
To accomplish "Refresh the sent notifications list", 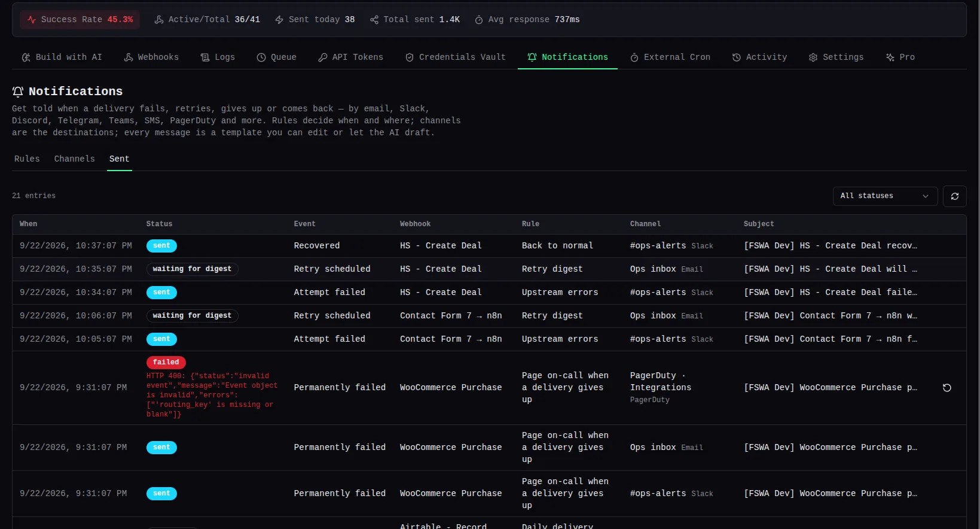I will tap(955, 196).
